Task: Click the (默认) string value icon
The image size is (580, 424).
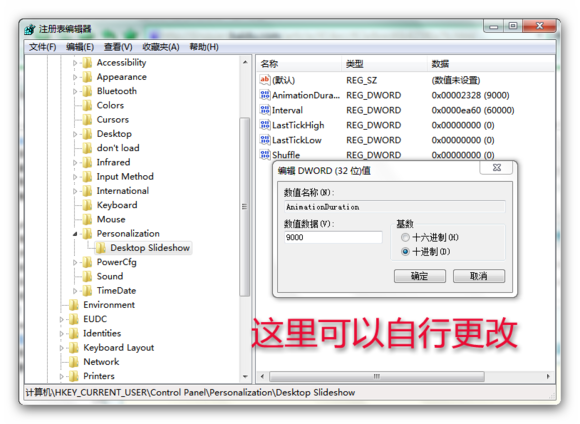Action: [x=265, y=80]
